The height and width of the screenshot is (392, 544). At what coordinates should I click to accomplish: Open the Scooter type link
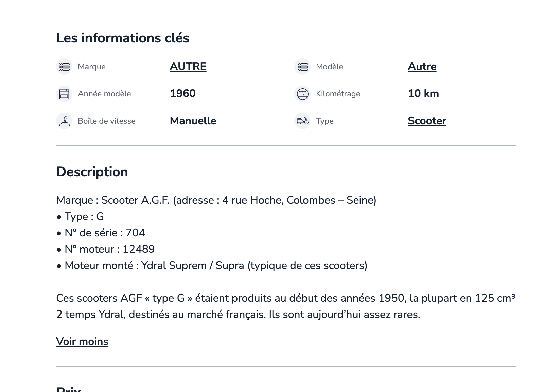[427, 121]
